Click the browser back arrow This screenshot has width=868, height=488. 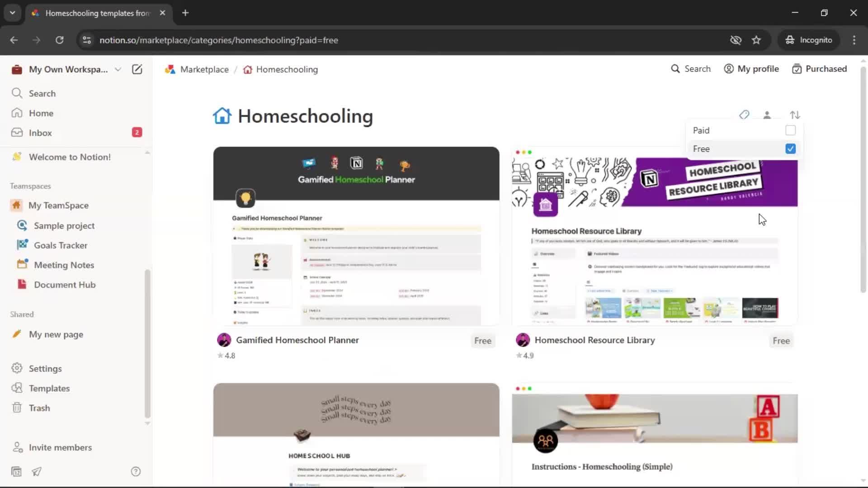[14, 40]
